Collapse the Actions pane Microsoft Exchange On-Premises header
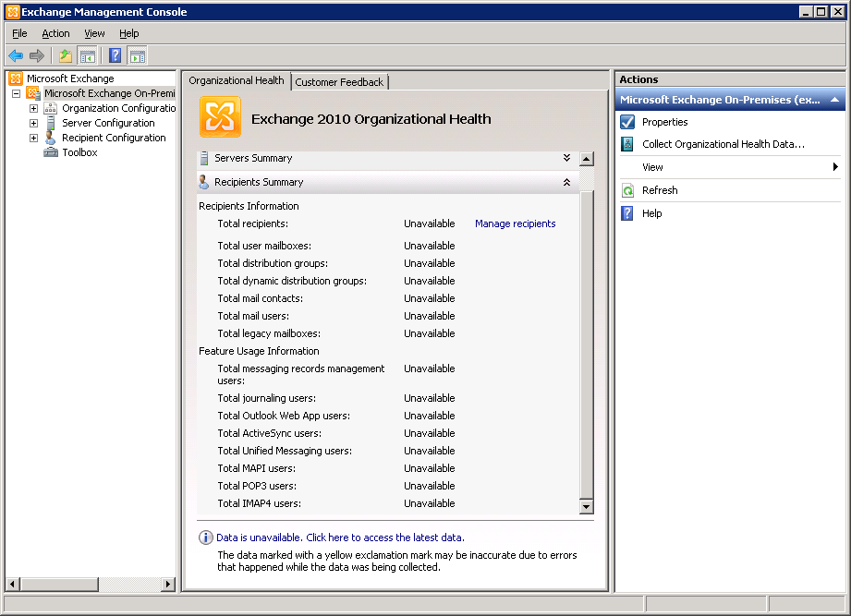 tap(835, 100)
